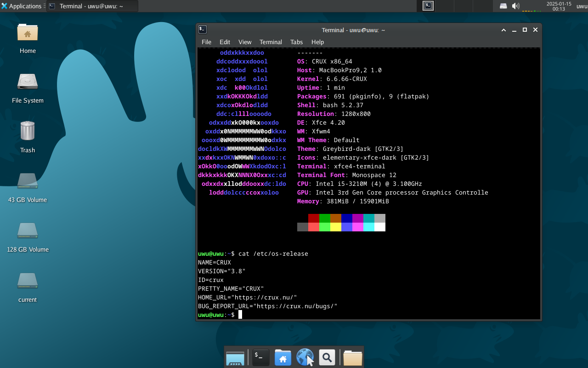Open the Home folder desktop icon
Screen dimensions: 588x368
pyautogui.click(x=28, y=33)
